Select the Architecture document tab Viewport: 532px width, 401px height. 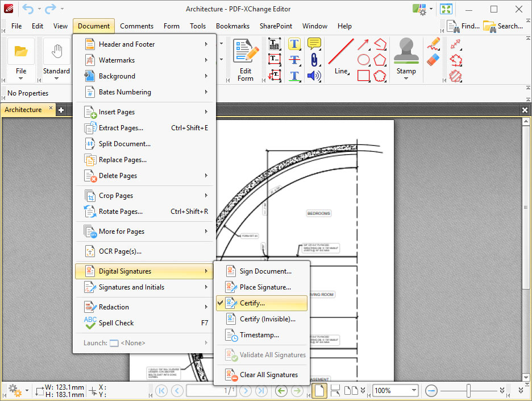pyautogui.click(x=28, y=110)
